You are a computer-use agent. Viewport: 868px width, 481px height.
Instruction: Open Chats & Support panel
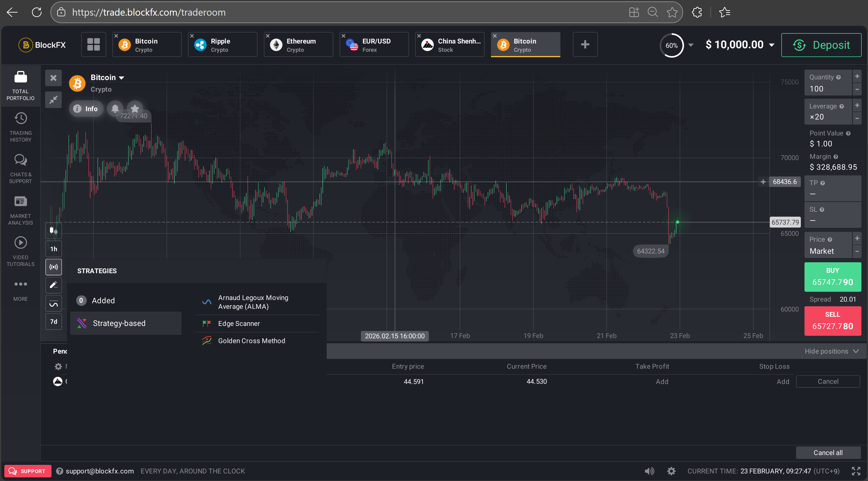(21, 169)
